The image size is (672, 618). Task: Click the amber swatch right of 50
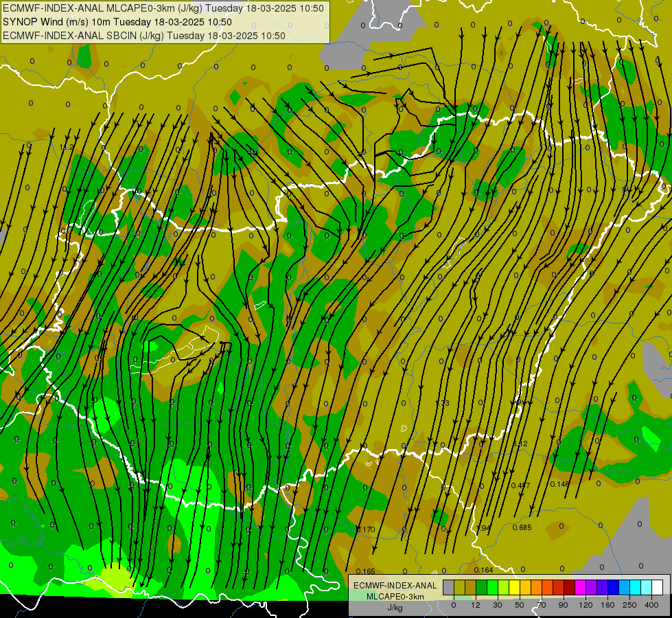(x=525, y=587)
